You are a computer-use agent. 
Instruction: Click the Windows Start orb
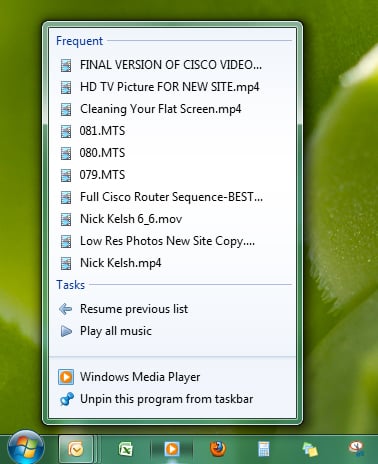point(26,448)
